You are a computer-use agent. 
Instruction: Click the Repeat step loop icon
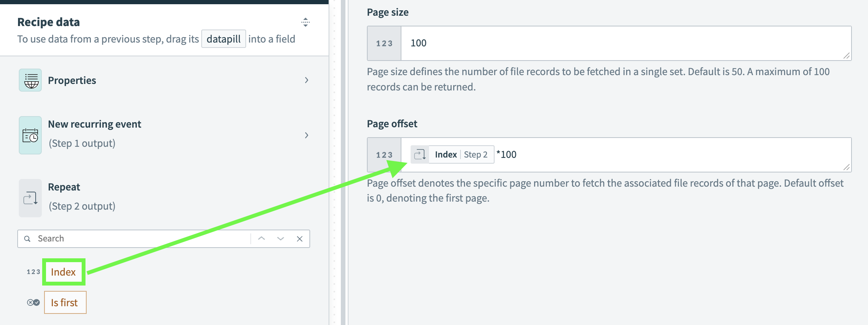click(30, 198)
